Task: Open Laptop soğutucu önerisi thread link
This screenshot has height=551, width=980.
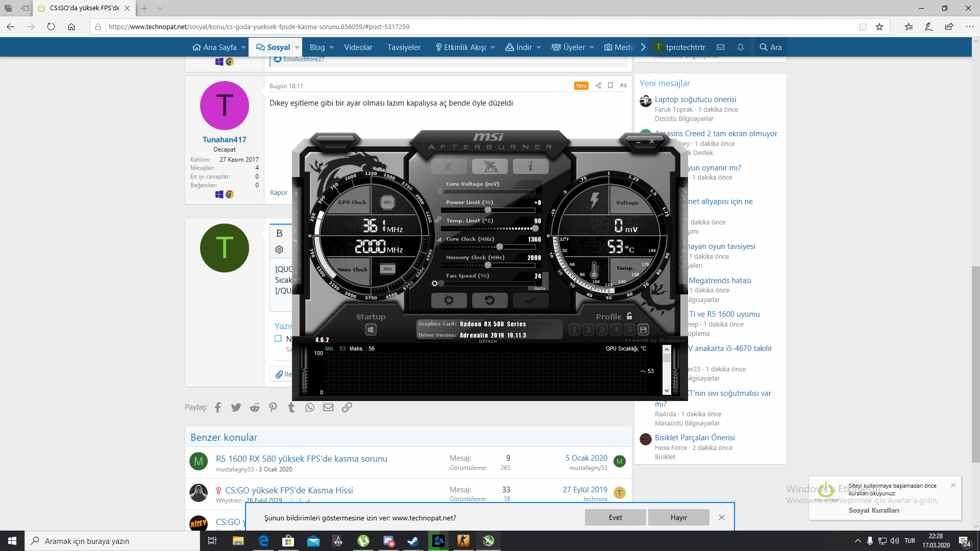Action: pos(695,99)
